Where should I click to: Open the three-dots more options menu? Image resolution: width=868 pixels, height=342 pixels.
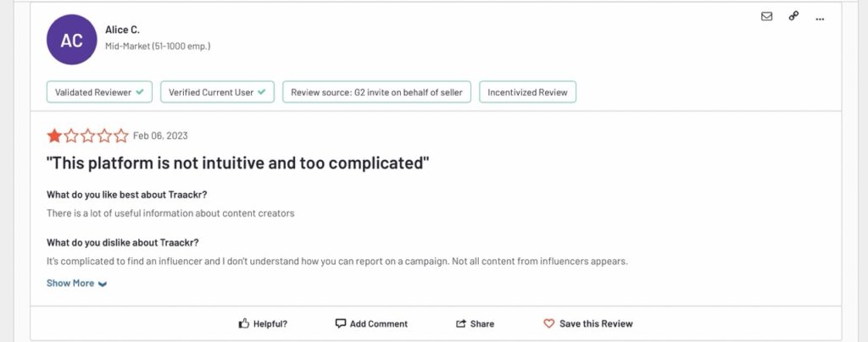coord(820,19)
